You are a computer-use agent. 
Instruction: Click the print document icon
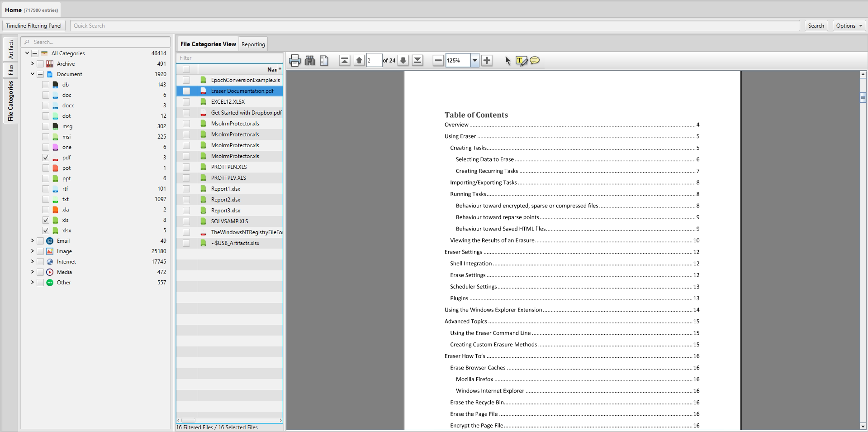[294, 60]
